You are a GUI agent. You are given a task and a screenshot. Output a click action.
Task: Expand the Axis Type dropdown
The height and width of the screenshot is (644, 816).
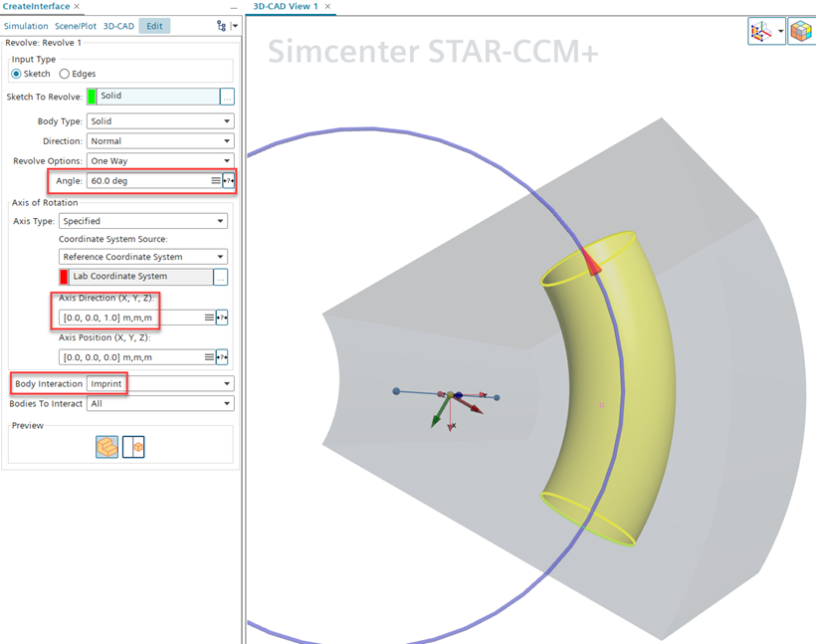(143, 221)
